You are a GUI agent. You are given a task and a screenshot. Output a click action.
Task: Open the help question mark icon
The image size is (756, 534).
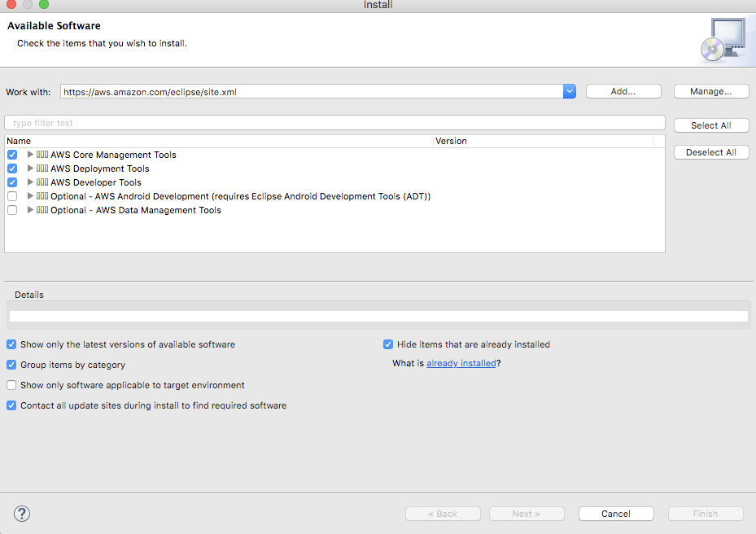[22, 514]
